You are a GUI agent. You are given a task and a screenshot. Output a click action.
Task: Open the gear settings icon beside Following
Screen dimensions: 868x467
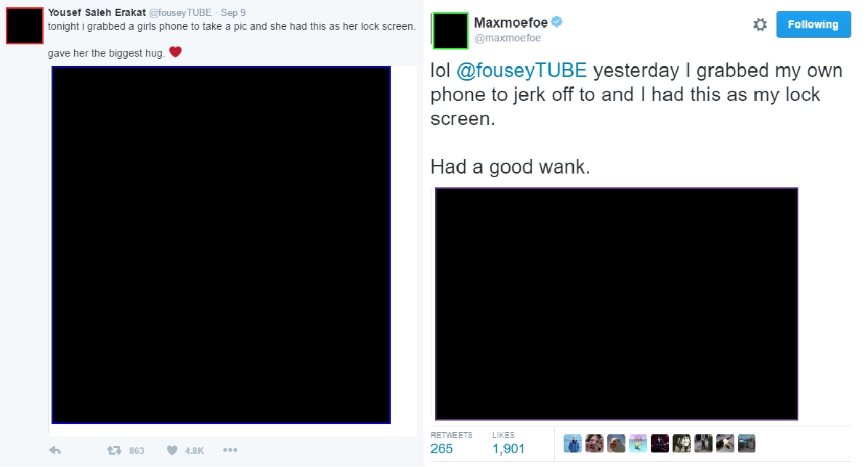click(x=760, y=25)
